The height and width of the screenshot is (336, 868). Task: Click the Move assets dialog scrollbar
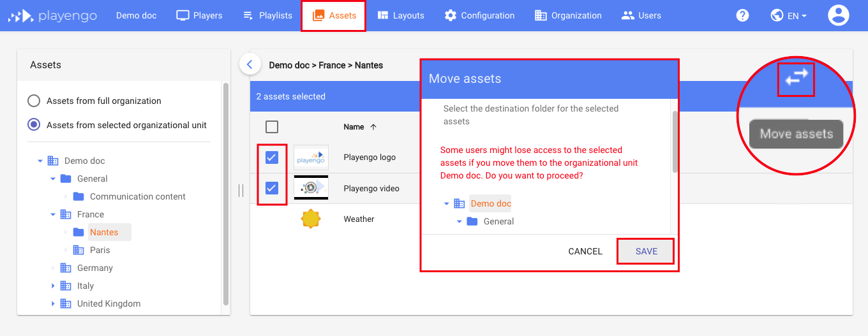675,142
